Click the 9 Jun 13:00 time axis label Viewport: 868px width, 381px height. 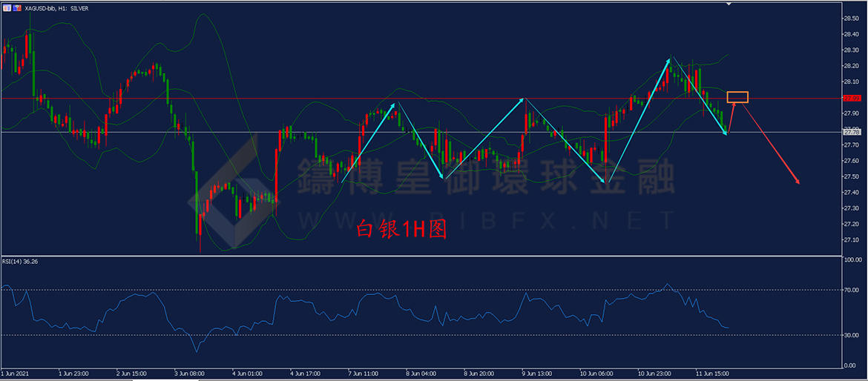538,374
